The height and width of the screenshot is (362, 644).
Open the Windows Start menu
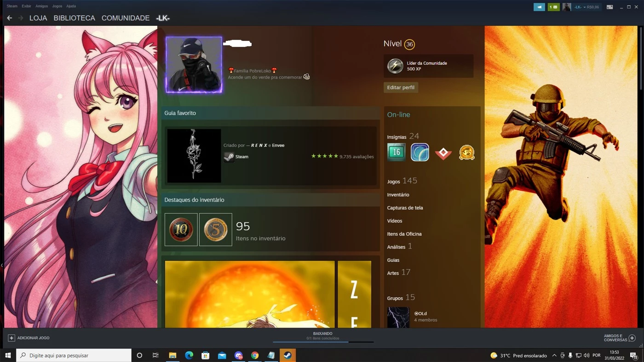[8, 355]
